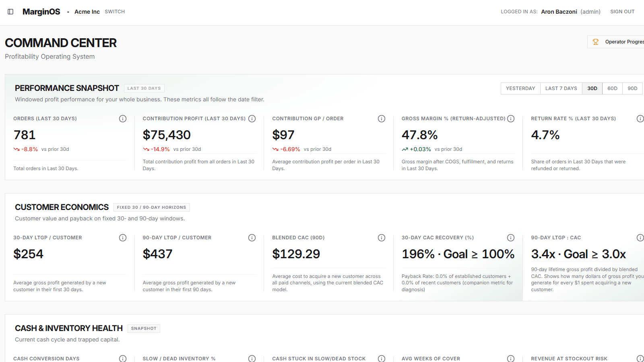
Task: Open info icon for Contribution GP / Order
Action: click(x=382, y=119)
